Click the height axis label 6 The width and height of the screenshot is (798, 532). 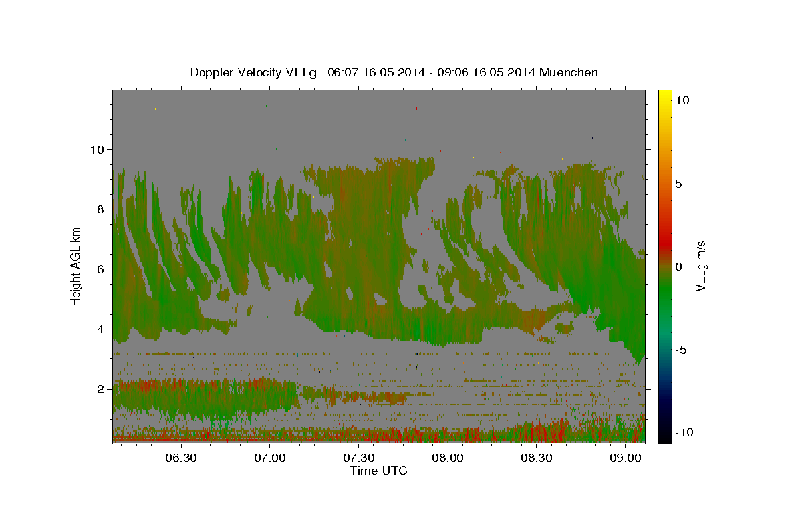pos(101,269)
